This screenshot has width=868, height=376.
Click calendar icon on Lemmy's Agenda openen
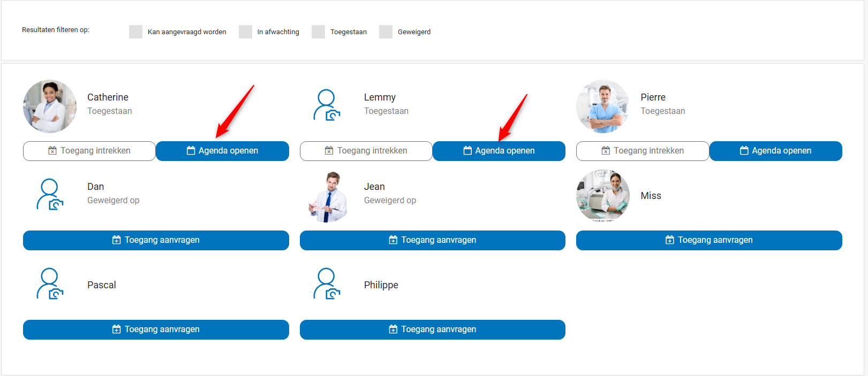[x=467, y=151]
